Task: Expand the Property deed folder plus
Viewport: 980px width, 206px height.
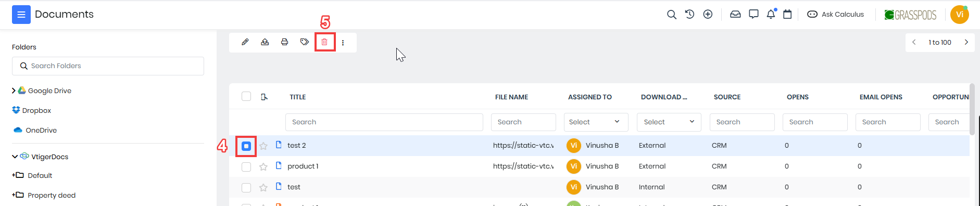Action: [14, 195]
